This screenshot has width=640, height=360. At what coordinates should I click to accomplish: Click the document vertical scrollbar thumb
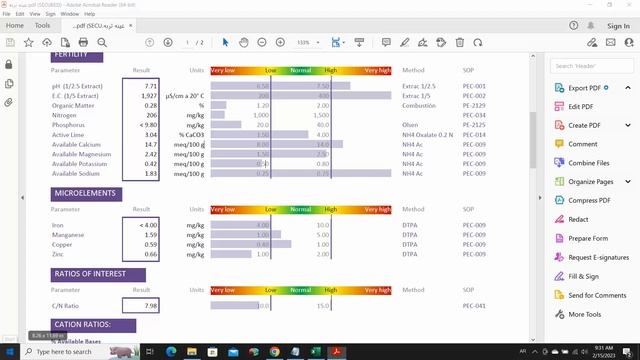533,139
